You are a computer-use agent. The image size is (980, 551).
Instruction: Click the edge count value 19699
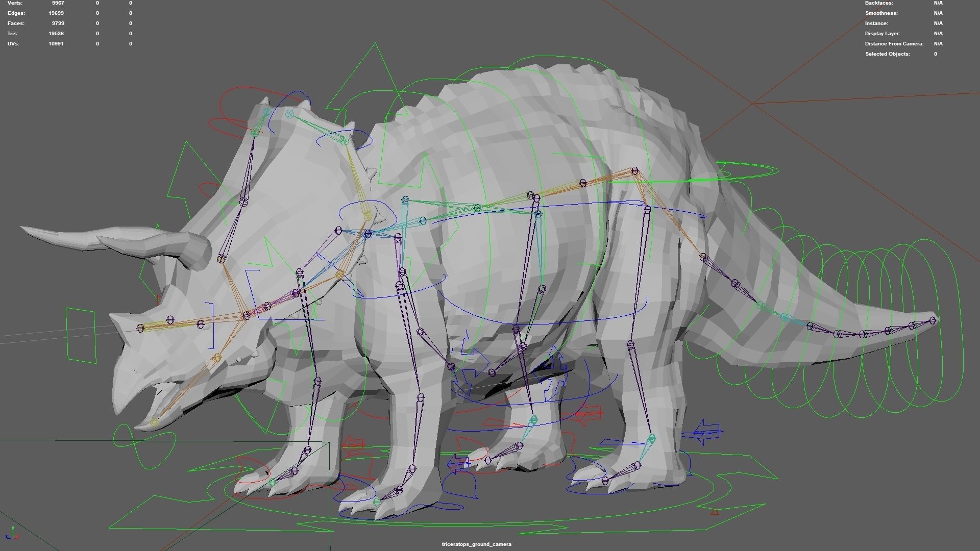click(56, 13)
